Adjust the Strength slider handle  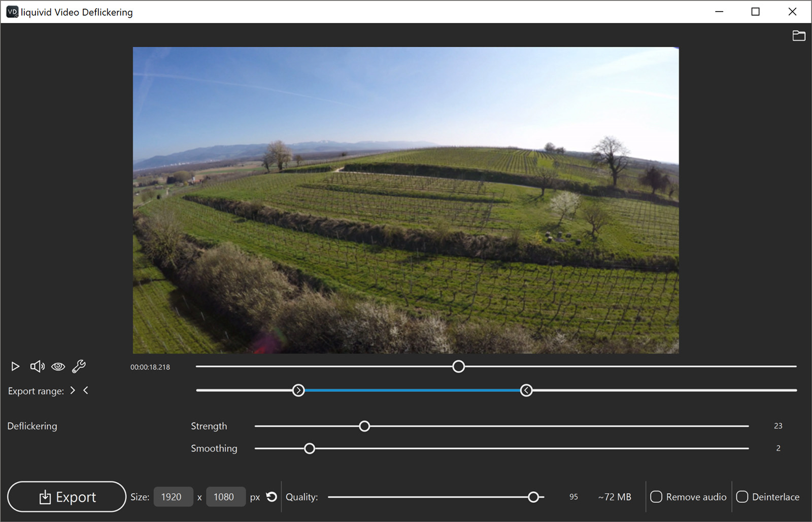tap(364, 426)
